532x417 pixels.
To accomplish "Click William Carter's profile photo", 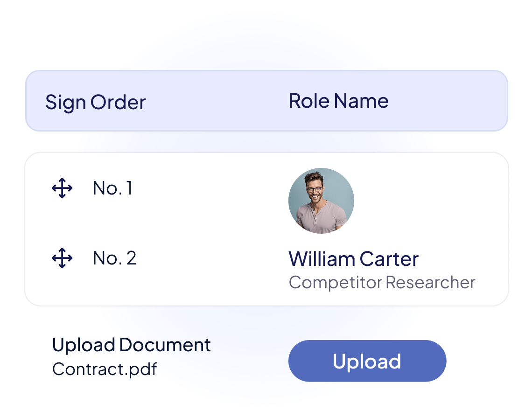I will (x=321, y=201).
